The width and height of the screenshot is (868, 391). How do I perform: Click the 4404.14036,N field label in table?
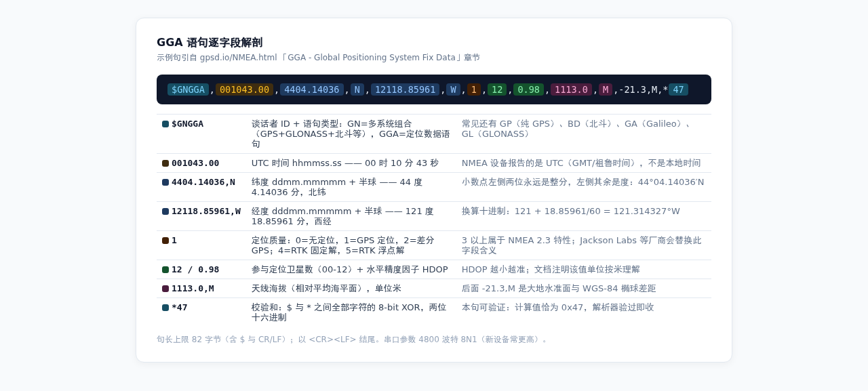point(203,182)
